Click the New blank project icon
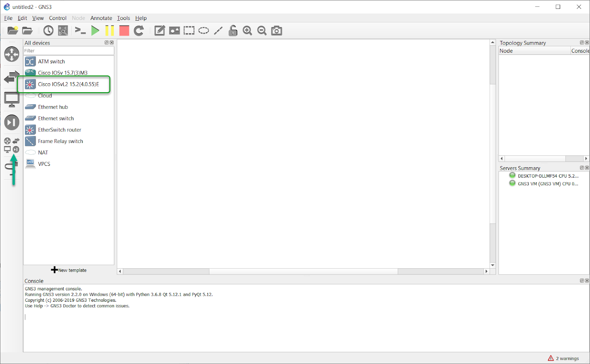 pos(13,31)
